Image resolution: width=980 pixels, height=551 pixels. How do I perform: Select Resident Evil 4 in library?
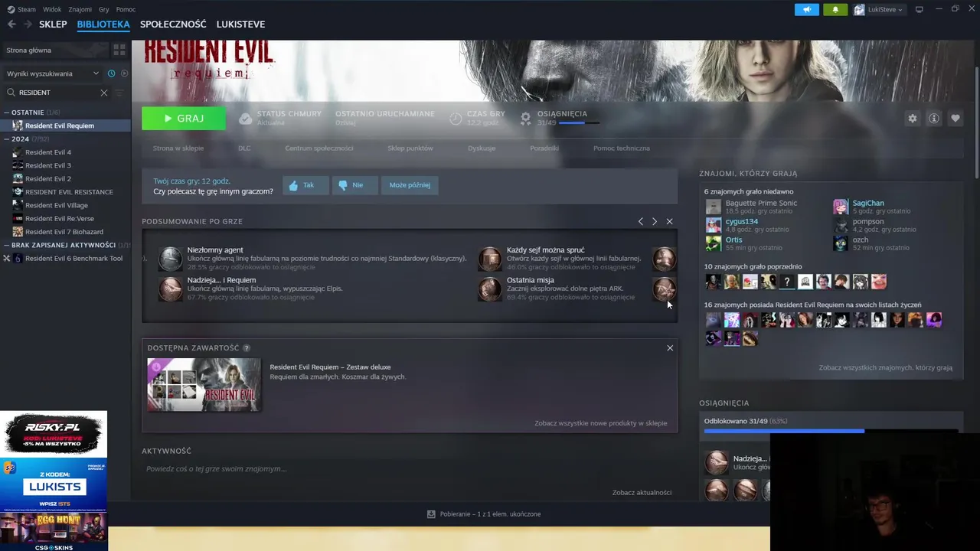click(48, 152)
